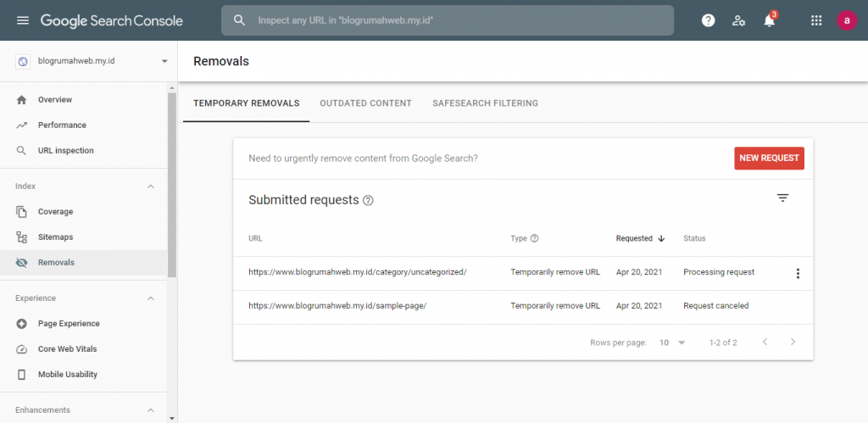Click the NEW REQUEST button
This screenshot has width=868, height=423.
point(770,159)
